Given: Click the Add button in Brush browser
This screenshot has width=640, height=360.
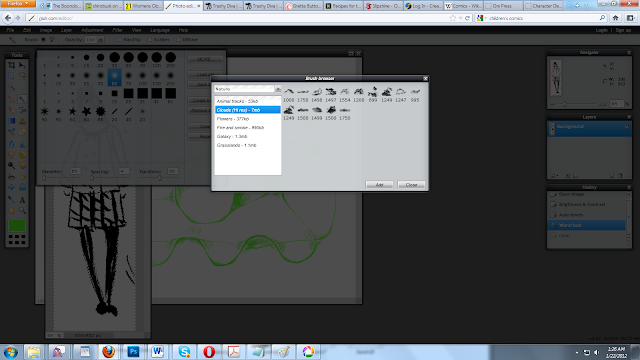Looking at the screenshot, I should pos(379,185).
